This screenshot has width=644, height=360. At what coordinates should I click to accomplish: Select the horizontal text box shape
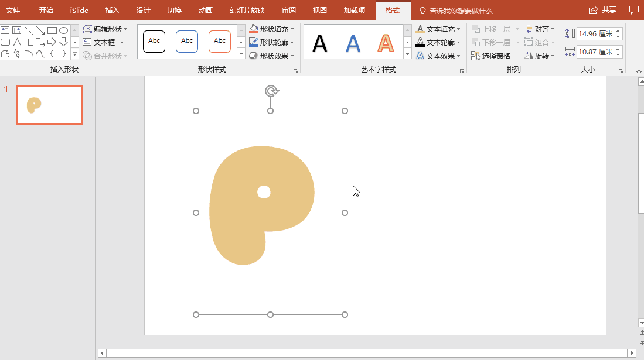(x=5, y=30)
